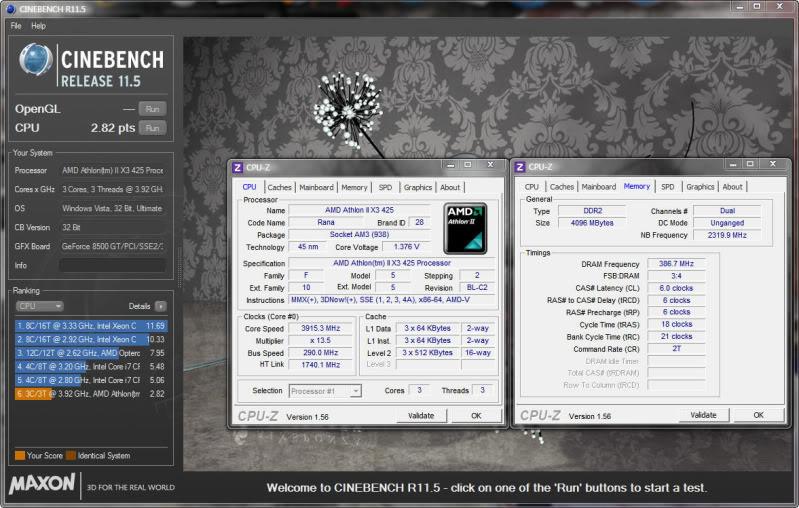Click the Package value Socket AM3 (938)
This screenshot has width=799, height=508.
click(359, 234)
